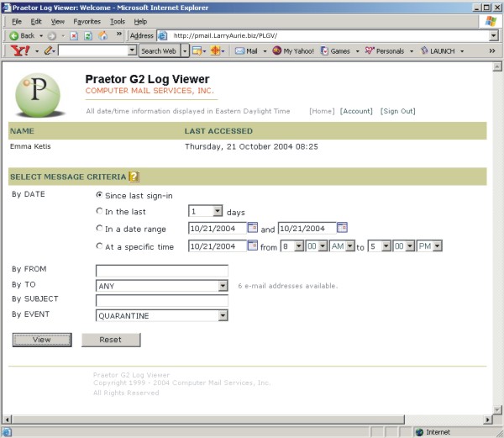Click the help question-mark icon beside SELECT MESSAGE CRITERIA
This screenshot has width=504, height=438.
point(134,177)
